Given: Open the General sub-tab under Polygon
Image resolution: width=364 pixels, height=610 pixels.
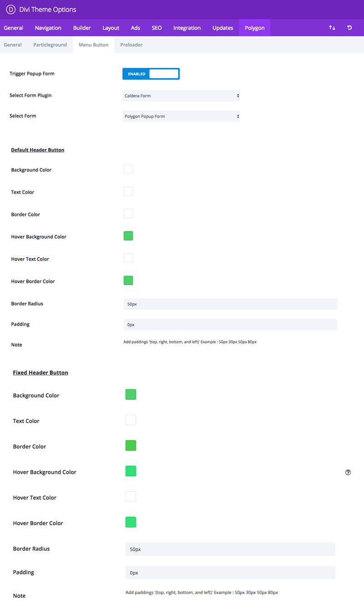Looking at the screenshot, I should (x=13, y=45).
